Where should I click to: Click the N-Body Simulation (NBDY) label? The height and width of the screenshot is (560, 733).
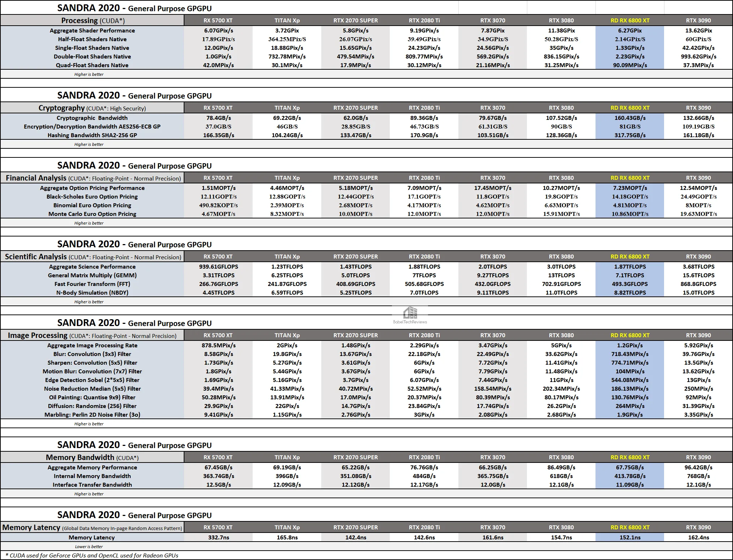92,293
